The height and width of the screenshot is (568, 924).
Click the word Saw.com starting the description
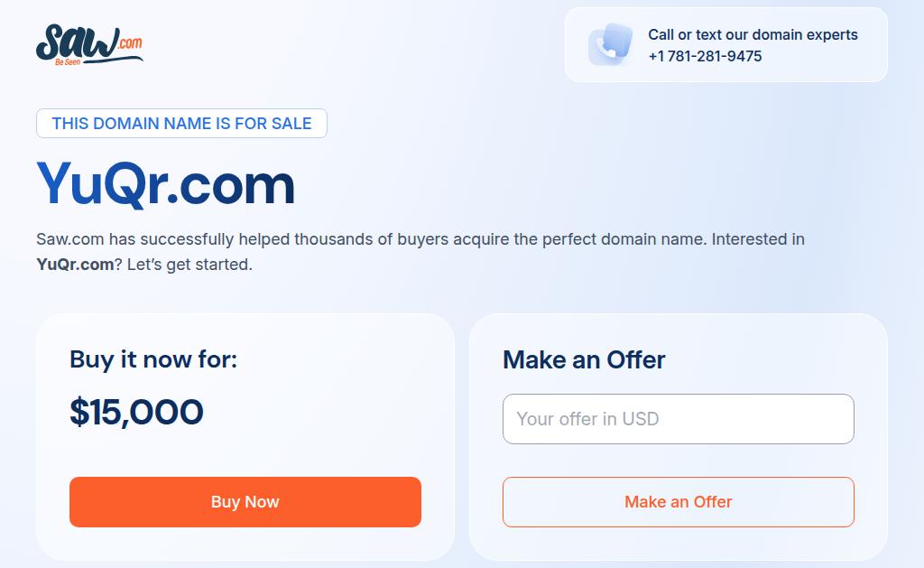(70, 239)
